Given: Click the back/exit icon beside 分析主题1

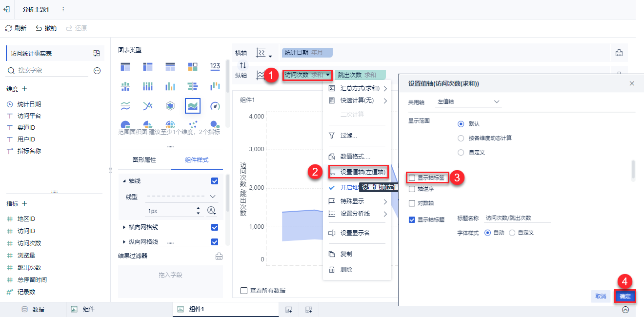Looking at the screenshot, I should coord(7,9).
